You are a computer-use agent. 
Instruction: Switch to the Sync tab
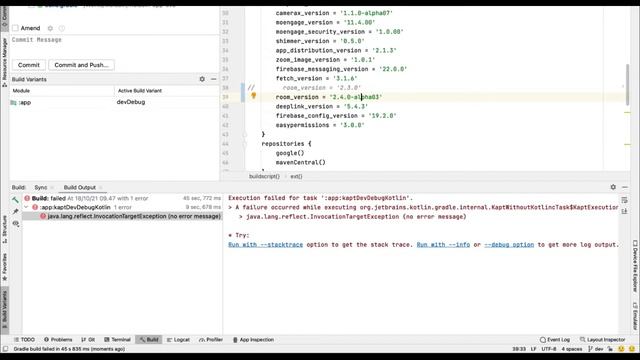point(41,187)
